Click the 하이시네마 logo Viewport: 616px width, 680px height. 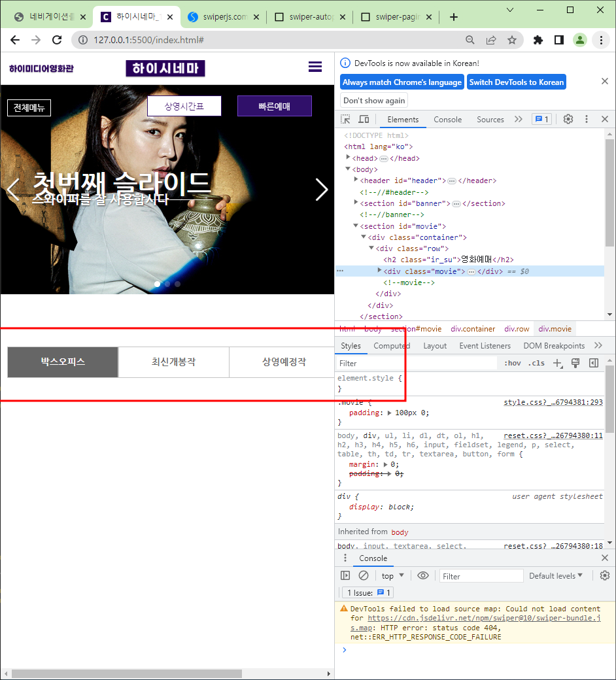tap(165, 69)
